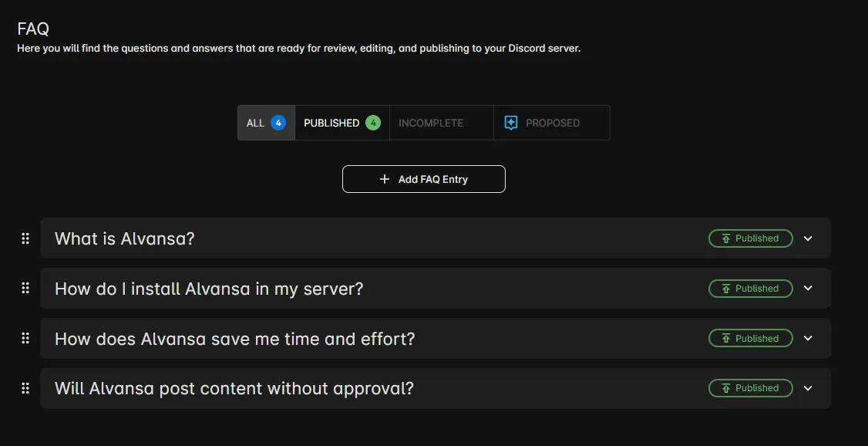This screenshot has height=446, width=868.
Task: Click the drag handle beside "What is Alvansa?"
Action: click(x=25, y=238)
